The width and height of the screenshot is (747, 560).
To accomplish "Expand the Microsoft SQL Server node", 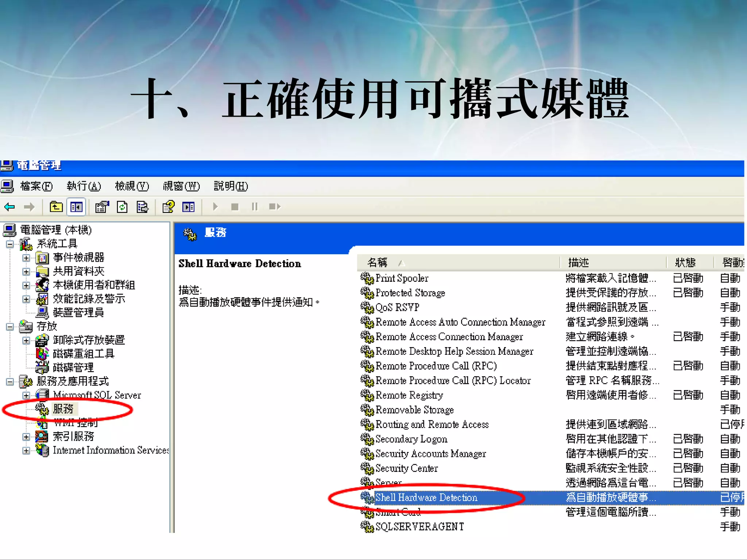I will point(26,395).
